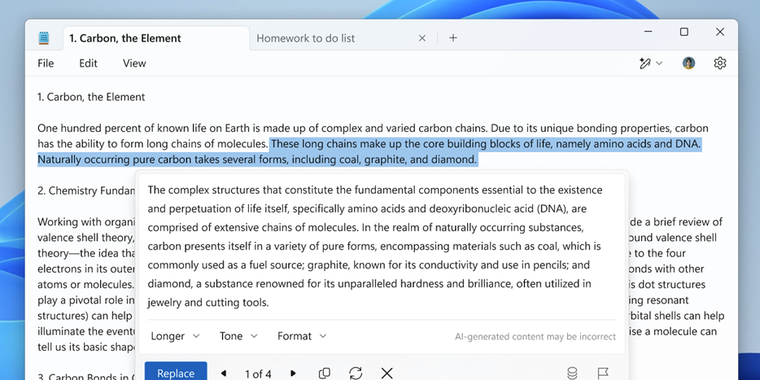Expand the Rewrite dropdown chevron
The width and height of the screenshot is (760, 380).
[x=659, y=63]
